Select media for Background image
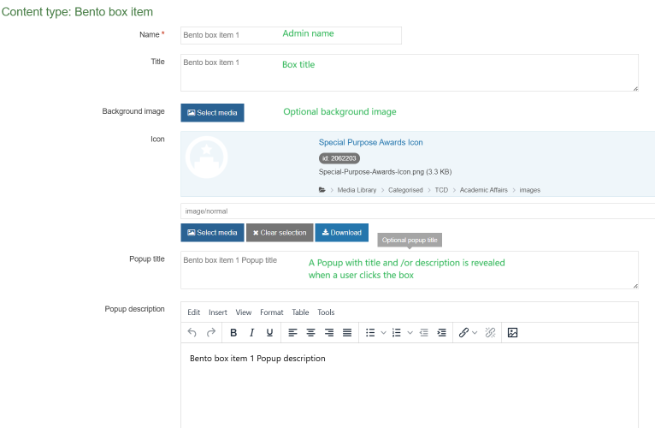This screenshot has height=428, width=655. (212, 113)
